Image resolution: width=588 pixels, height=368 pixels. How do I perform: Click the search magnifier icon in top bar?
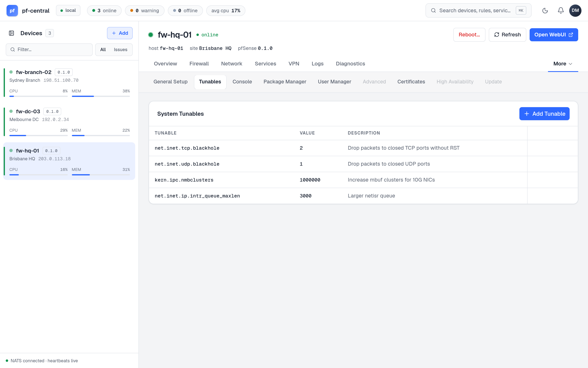pos(433,10)
